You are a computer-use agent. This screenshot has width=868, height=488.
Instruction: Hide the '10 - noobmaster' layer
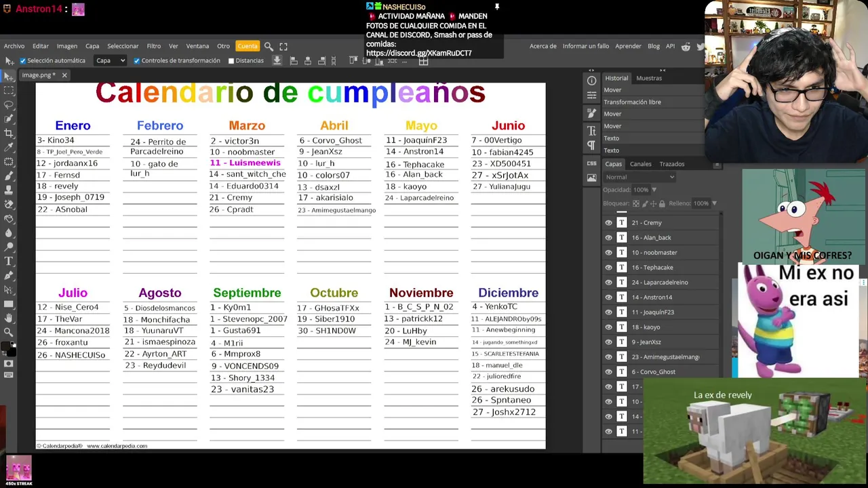coord(608,252)
